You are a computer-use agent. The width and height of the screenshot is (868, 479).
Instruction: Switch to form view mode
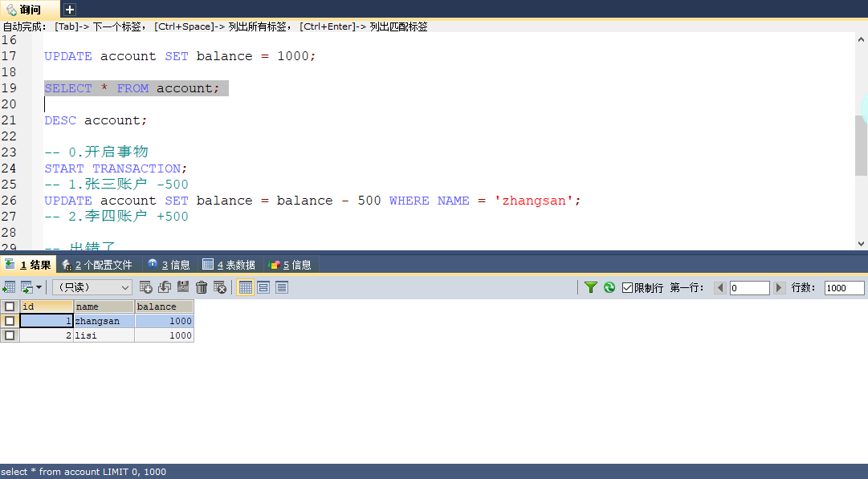263,287
